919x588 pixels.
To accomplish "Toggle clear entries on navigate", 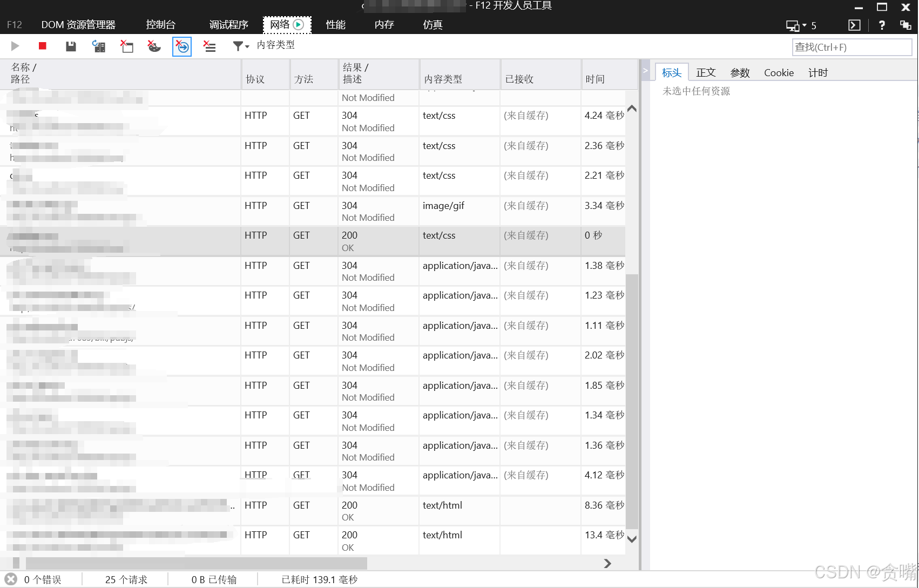I will pos(182,47).
